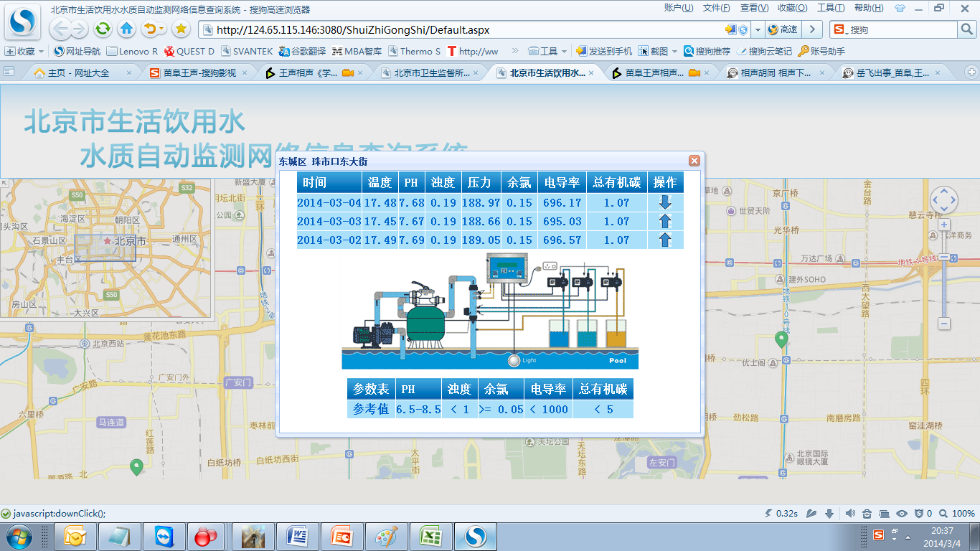The height and width of the screenshot is (551, 980).
Task: Open TeamViewer from the taskbar
Action: coord(164,536)
